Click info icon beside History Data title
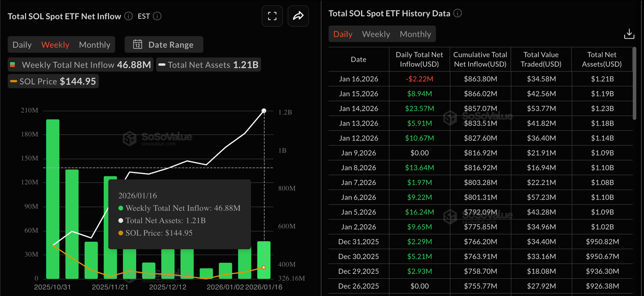 [458, 13]
